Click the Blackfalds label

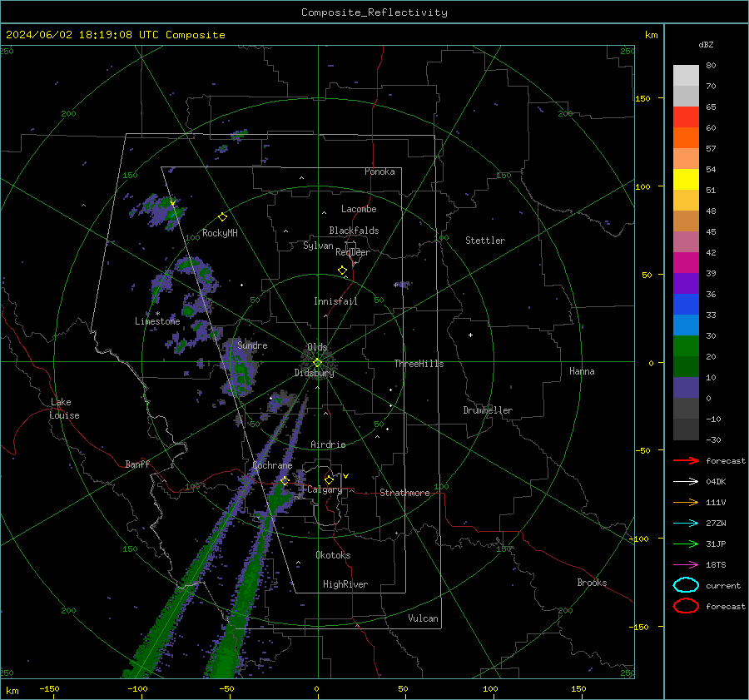point(354,231)
